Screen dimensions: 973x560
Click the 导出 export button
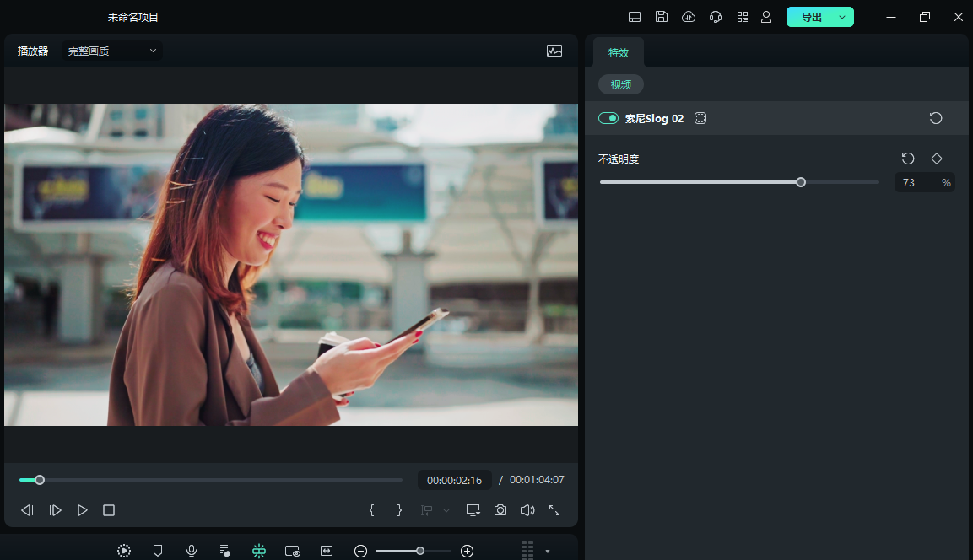click(x=811, y=17)
